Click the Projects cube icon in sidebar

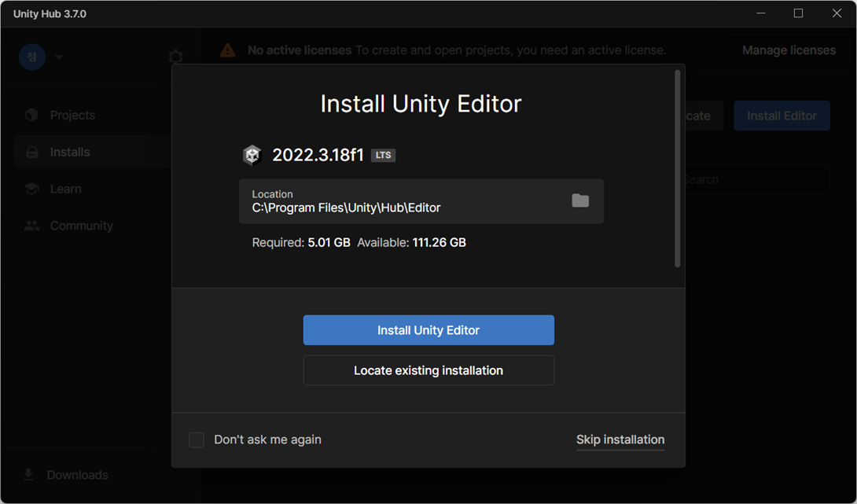tap(31, 115)
